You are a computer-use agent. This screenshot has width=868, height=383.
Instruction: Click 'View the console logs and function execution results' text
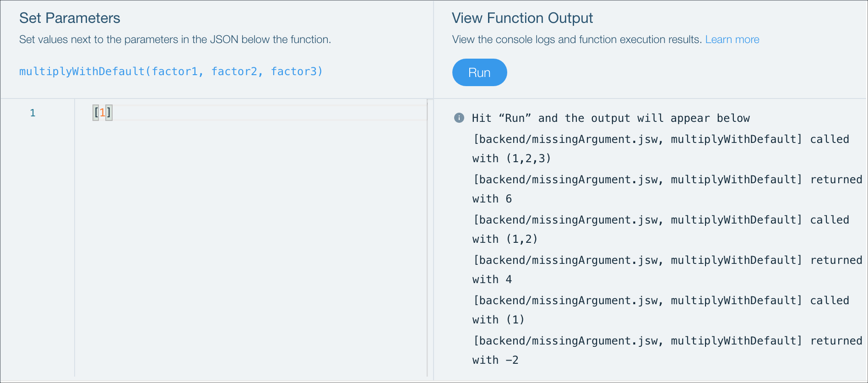[577, 39]
